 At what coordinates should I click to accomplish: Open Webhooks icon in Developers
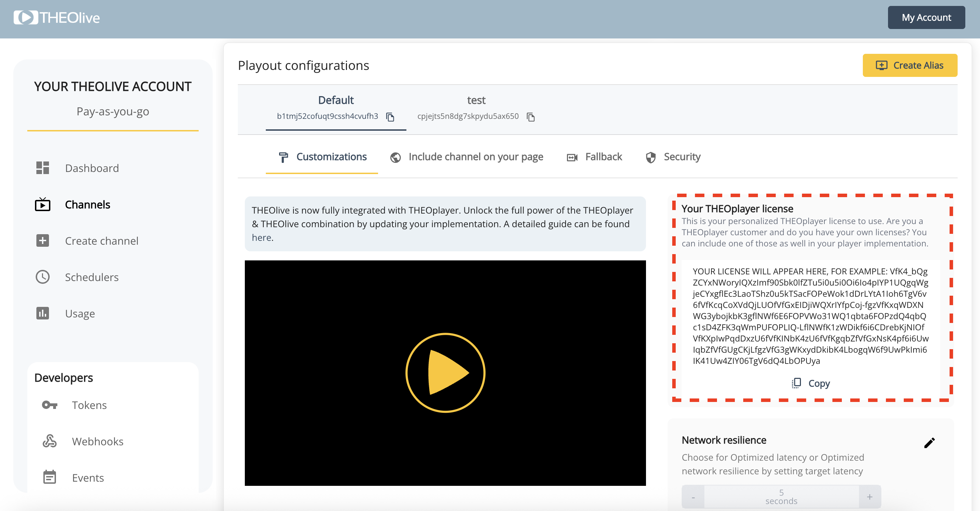[49, 441]
